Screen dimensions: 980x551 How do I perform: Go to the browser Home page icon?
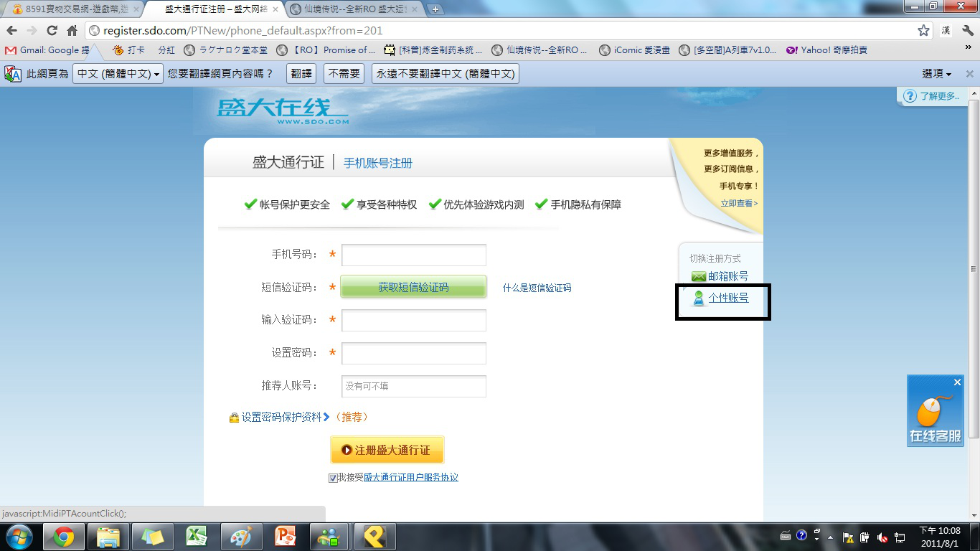point(72,31)
